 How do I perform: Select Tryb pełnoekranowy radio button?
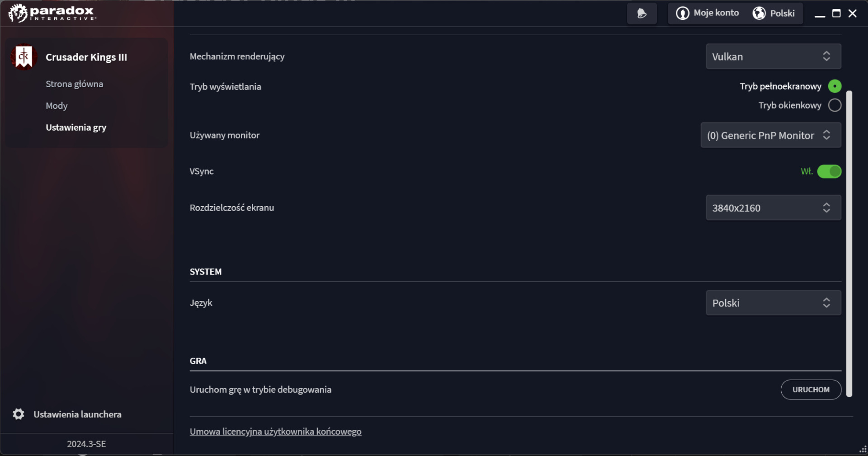(x=835, y=86)
